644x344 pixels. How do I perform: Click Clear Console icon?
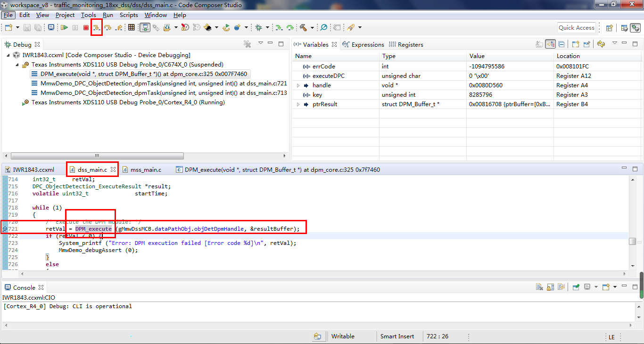coord(539,287)
